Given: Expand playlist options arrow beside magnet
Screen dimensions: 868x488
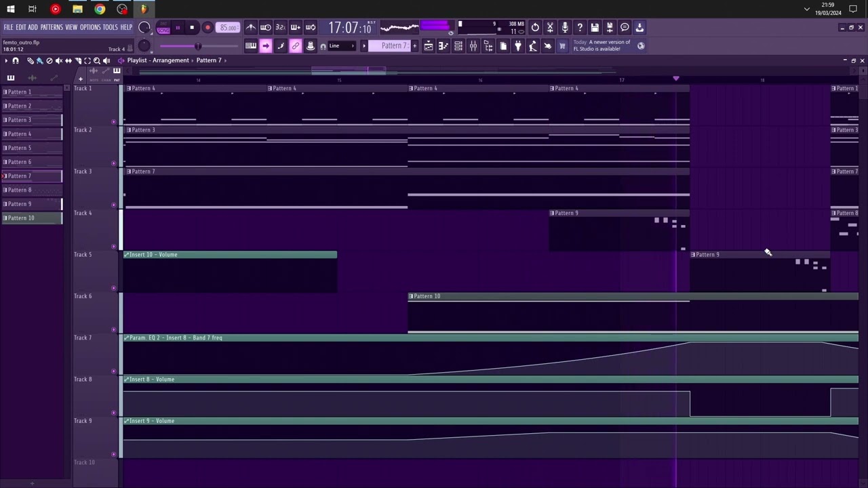Looking at the screenshot, I should 6,60.
